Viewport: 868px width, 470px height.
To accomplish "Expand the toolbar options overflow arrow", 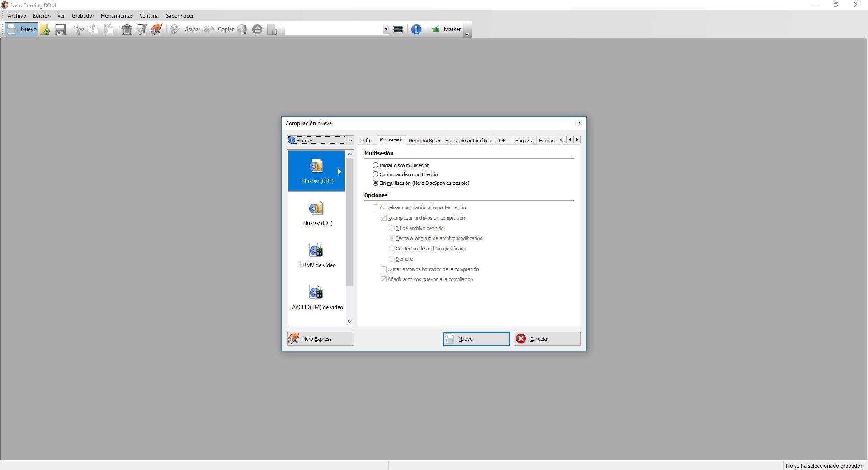I will [x=467, y=34].
